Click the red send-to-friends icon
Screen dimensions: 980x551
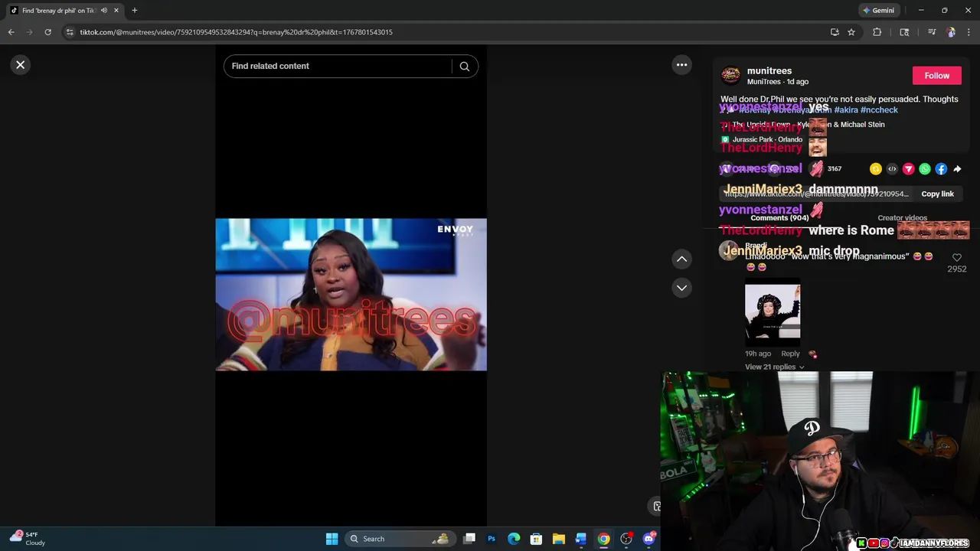coord(908,169)
